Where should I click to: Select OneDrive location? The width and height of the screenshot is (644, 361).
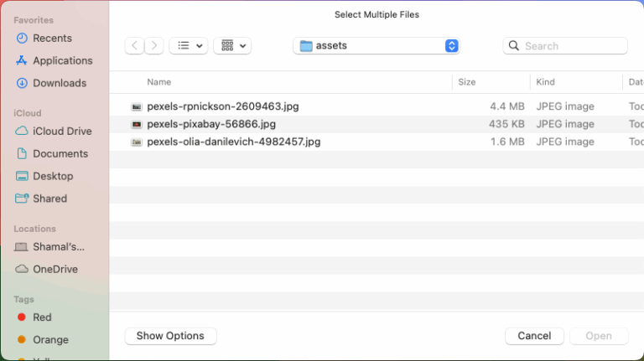[46, 270]
